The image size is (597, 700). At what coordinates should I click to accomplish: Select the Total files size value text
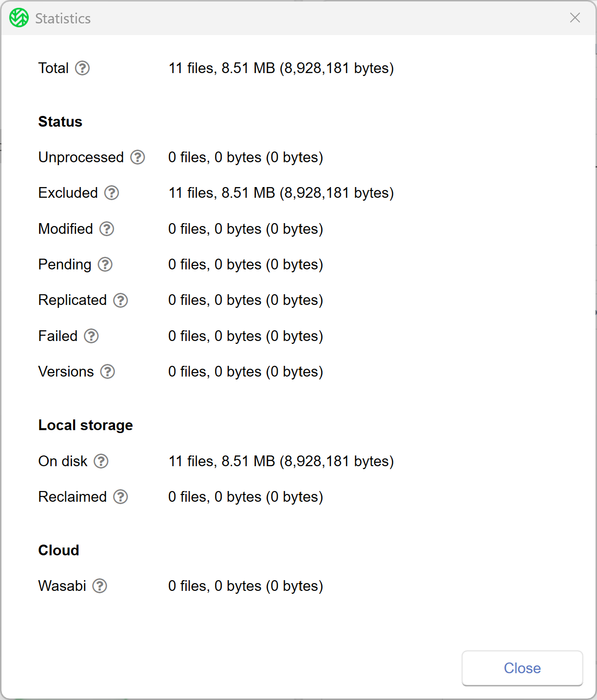coord(281,68)
